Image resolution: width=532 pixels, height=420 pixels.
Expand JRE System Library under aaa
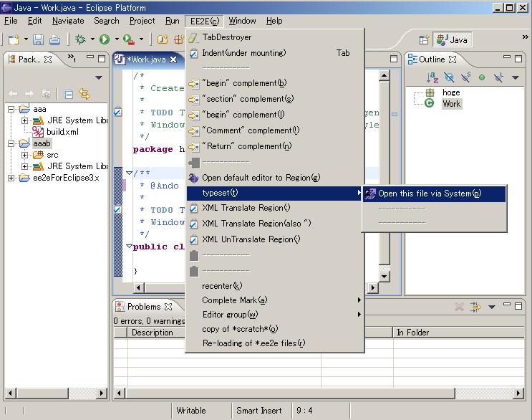[x=24, y=120]
